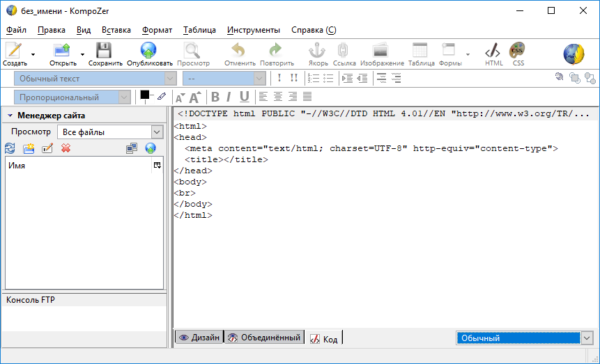Create a new folder in site manager
This screenshot has height=364, width=600.
(29, 148)
